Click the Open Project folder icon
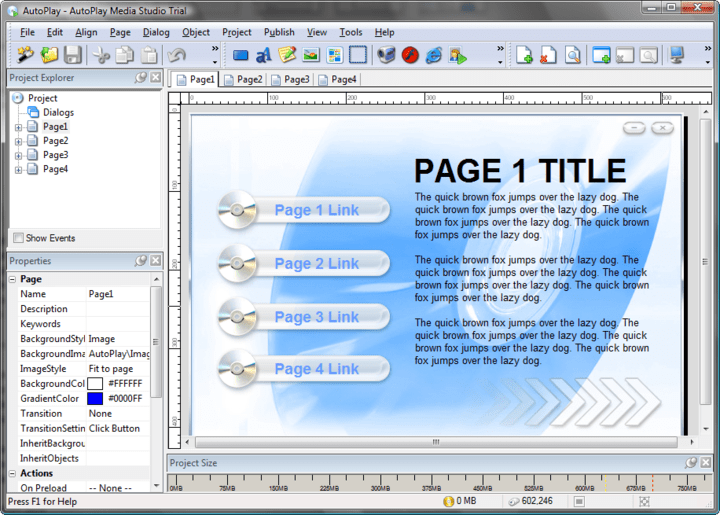The width and height of the screenshot is (720, 515). click(x=47, y=55)
